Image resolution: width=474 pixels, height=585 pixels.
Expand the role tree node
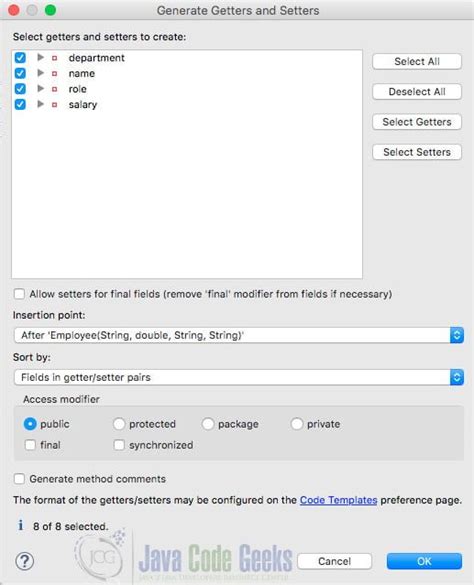41,89
